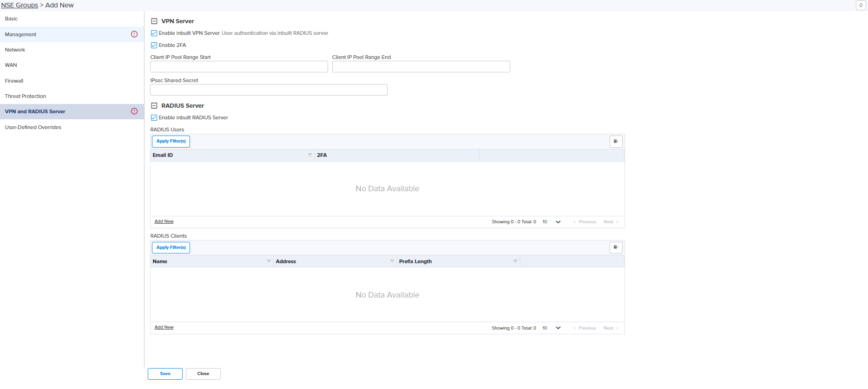
Task: Click Name column filter icon
Action: coord(269,261)
